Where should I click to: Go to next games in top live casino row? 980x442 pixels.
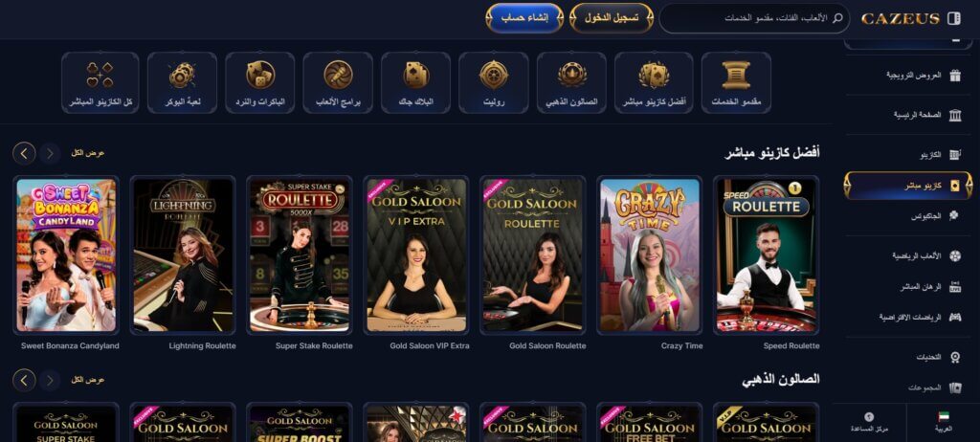(x=24, y=152)
